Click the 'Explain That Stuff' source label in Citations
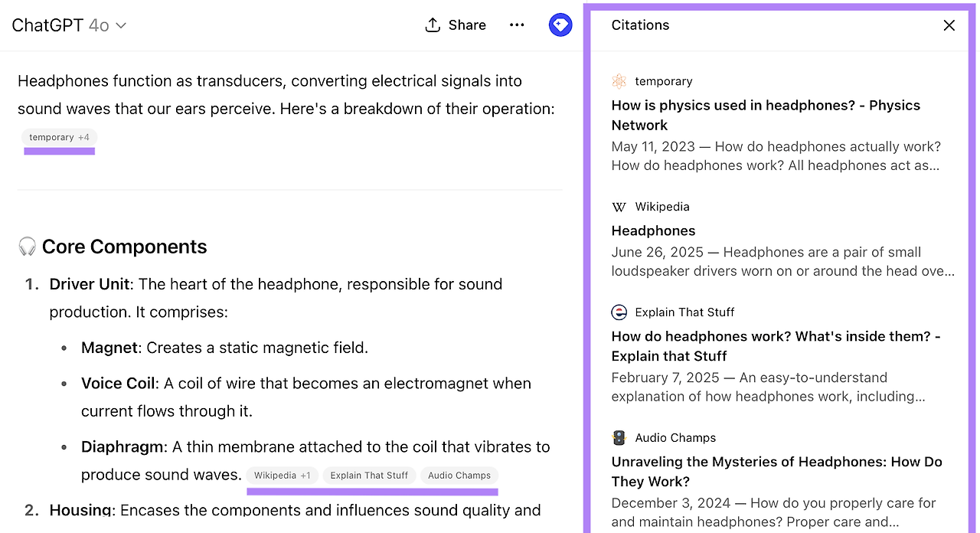 coord(684,312)
